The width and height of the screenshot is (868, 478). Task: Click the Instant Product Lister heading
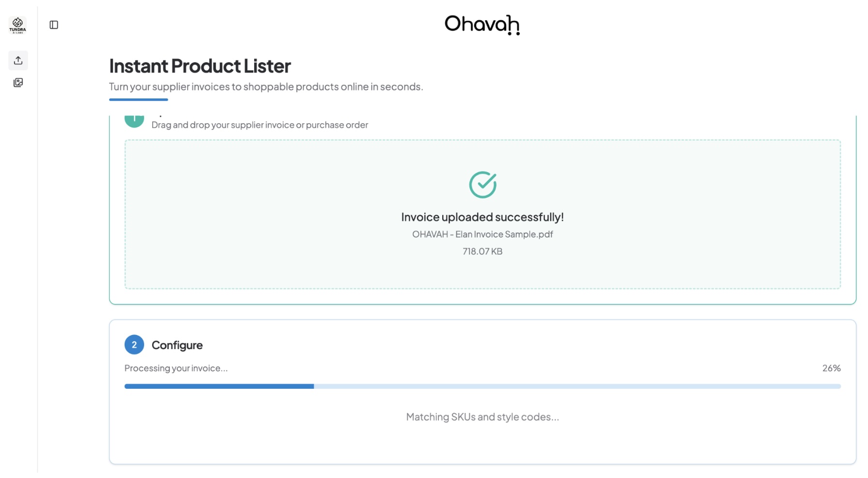[x=200, y=65]
